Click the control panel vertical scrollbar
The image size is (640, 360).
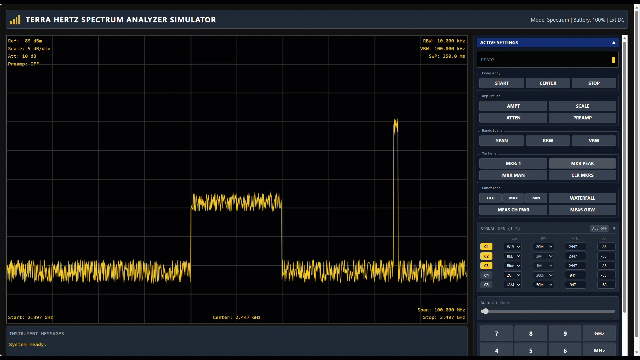[624, 176]
